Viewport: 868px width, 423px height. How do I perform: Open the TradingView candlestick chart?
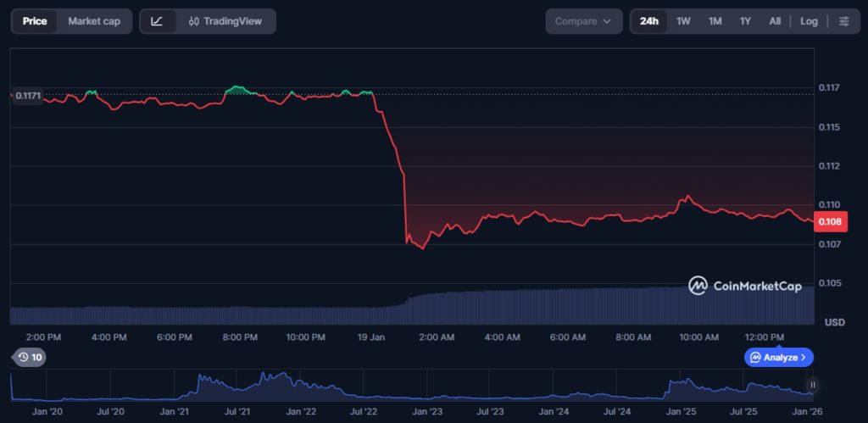[225, 21]
